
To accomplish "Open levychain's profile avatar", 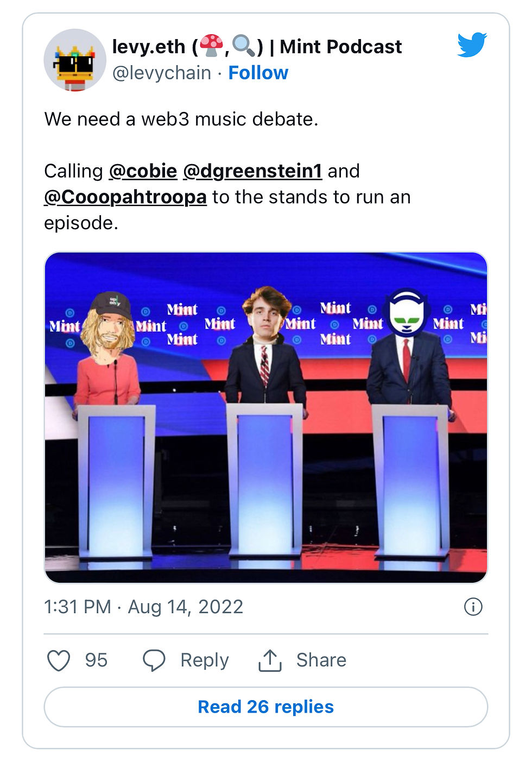I will [x=74, y=60].
